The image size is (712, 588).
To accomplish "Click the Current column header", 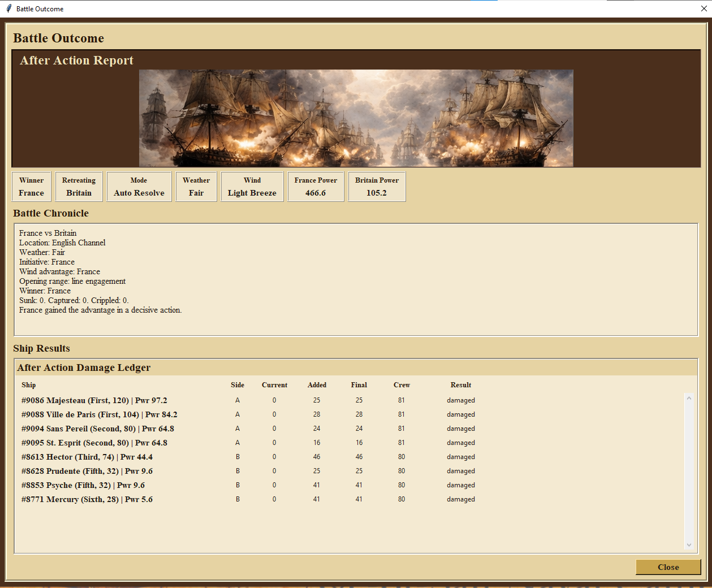I will click(274, 385).
